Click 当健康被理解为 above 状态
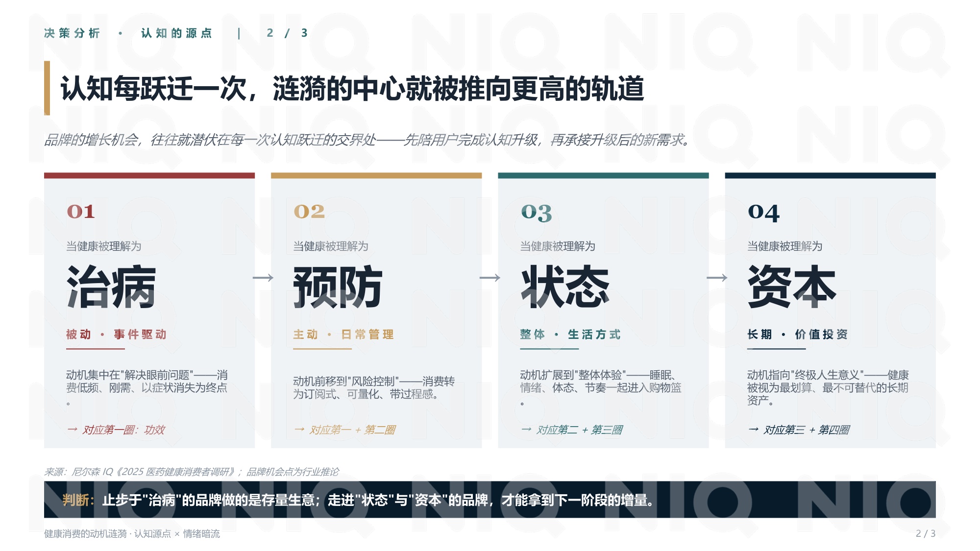This screenshot has width=980, height=551. pos(558,246)
